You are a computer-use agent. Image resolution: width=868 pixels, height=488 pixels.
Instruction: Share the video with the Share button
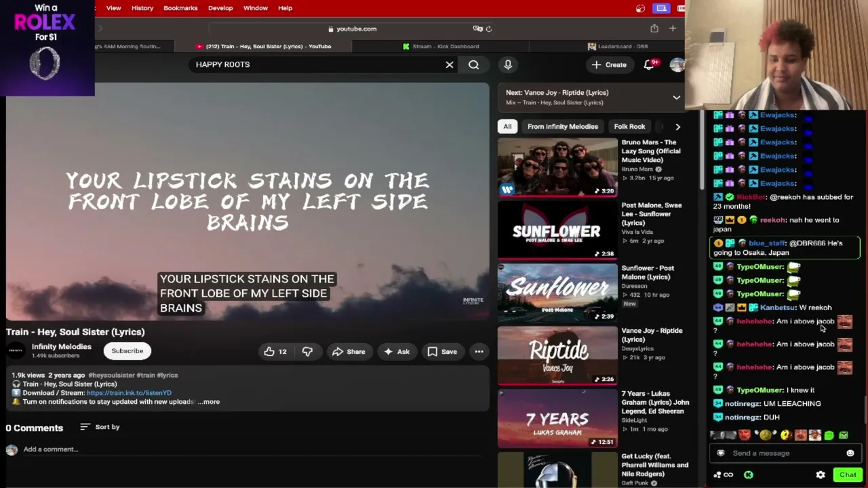click(x=349, y=351)
